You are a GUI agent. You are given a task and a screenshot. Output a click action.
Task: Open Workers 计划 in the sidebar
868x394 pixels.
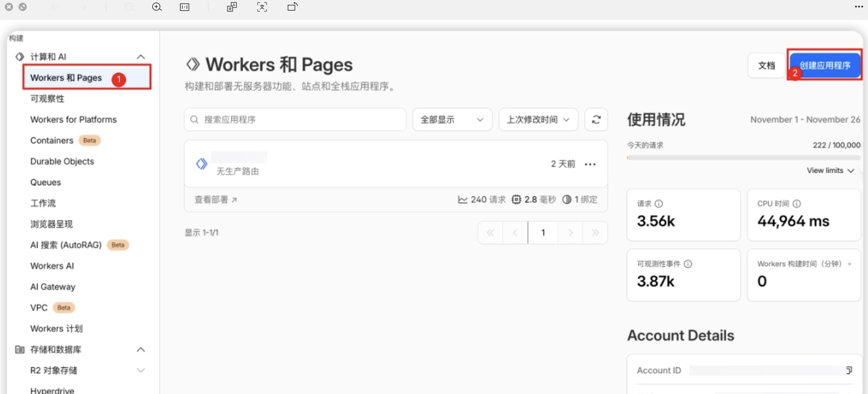(57, 328)
